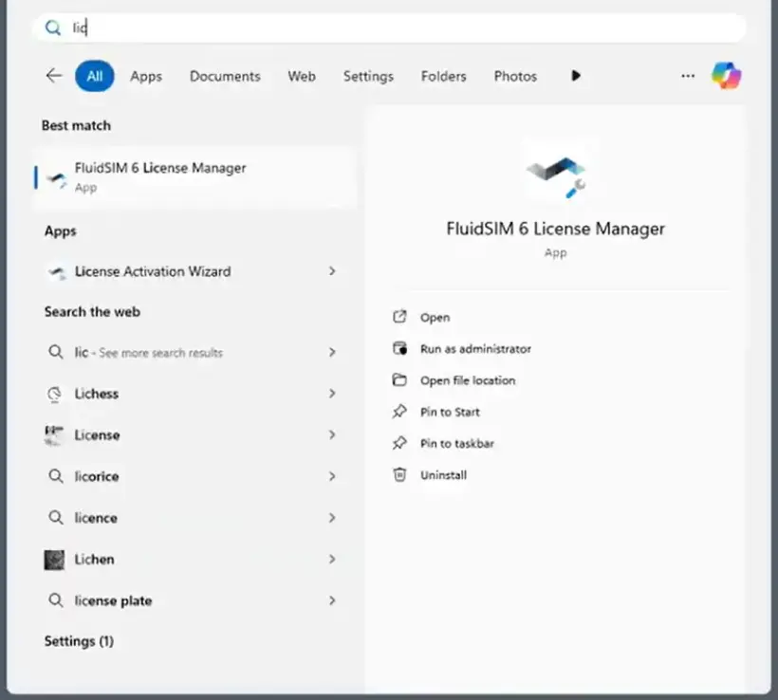Viewport: 778px width, 700px height.
Task: Click the back arrow in search panel
Action: pyautogui.click(x=53, y=76)
